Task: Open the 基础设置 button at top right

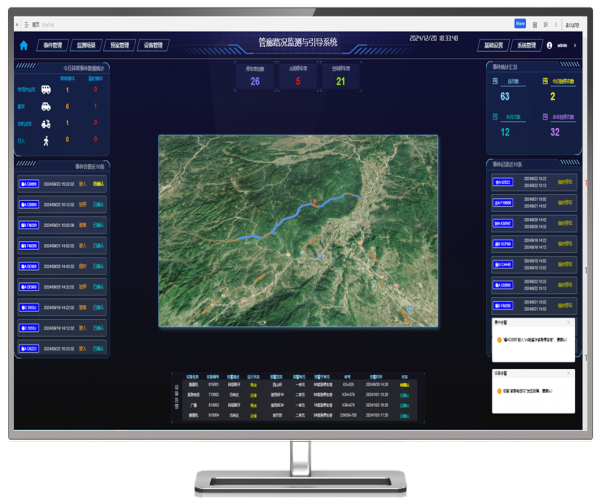Action: click(494, 45)
